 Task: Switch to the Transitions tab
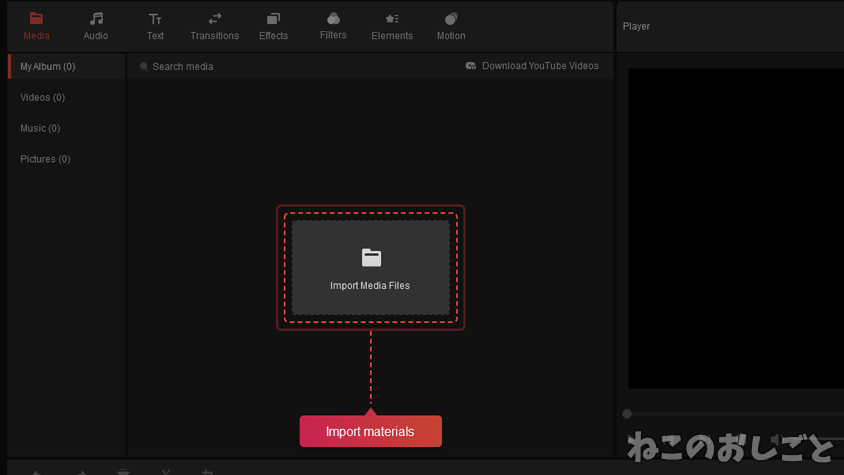coord(214,26)
